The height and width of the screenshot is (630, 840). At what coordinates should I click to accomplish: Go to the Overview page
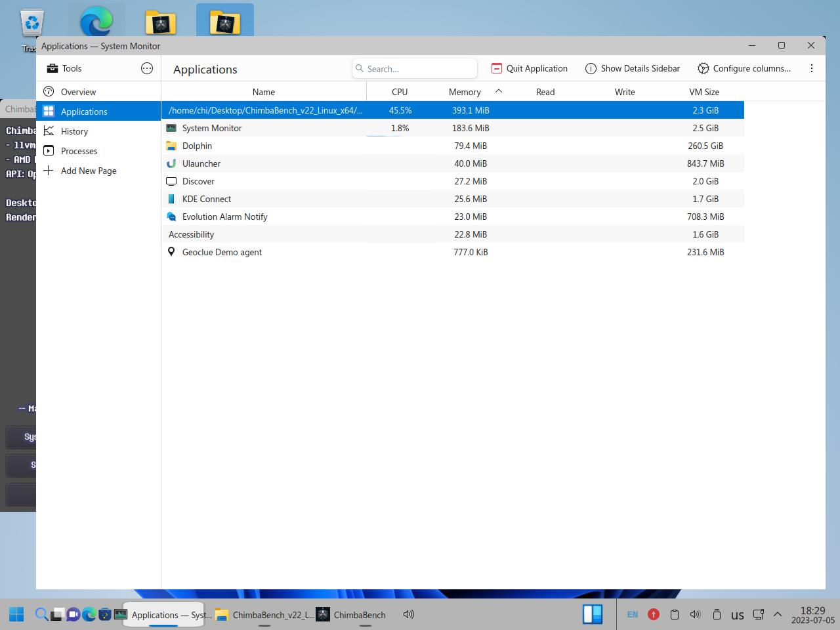78,92
